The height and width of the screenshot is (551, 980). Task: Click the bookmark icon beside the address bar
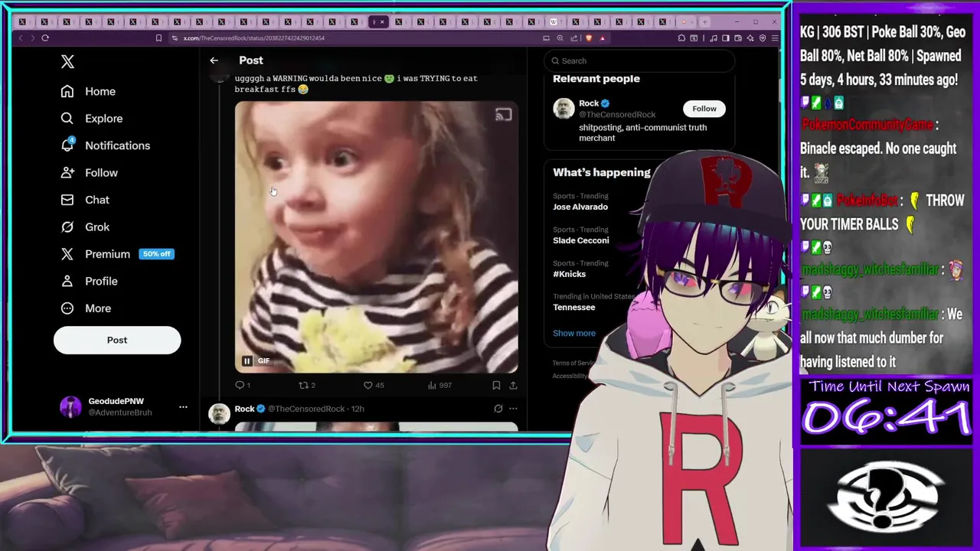click(158, 38)
